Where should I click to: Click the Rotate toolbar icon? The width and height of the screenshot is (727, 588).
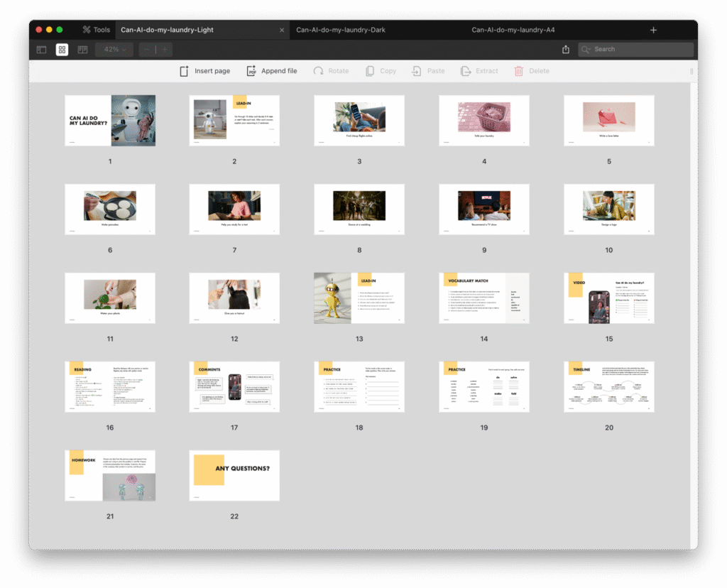click(x=331, y=71)
